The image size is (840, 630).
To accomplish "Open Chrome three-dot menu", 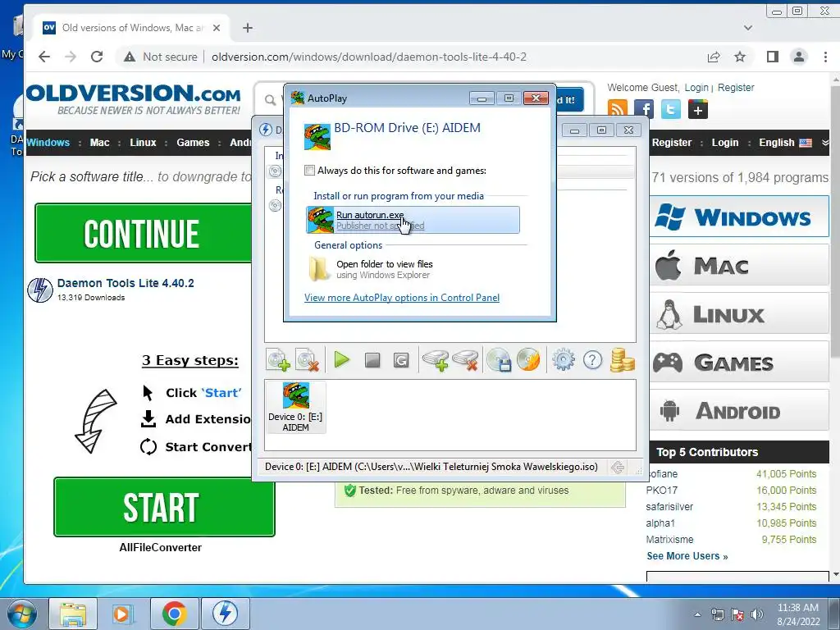I will tap(825, 57).
